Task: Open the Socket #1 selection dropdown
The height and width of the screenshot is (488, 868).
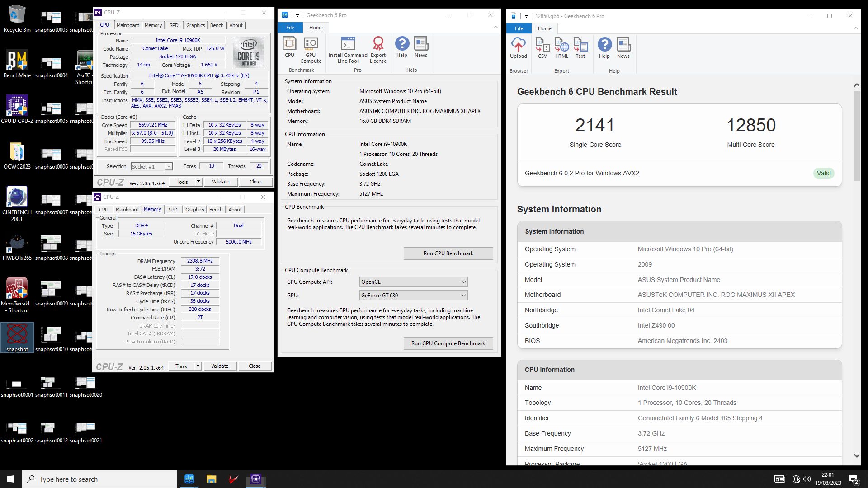Action: pyautogui.click(x=151, y=166)
